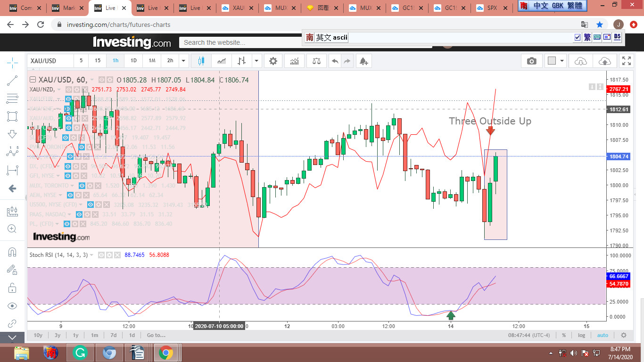Click the add alert bell icon
The width and height of the screenshot is (644, 362).
[363, 61]
